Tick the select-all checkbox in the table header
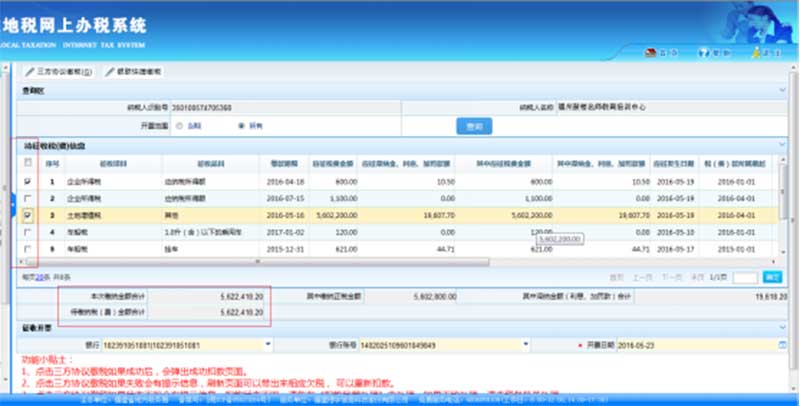Image resolution: width=800 pixels, height=406 pixels. click(x=27, y=162)
